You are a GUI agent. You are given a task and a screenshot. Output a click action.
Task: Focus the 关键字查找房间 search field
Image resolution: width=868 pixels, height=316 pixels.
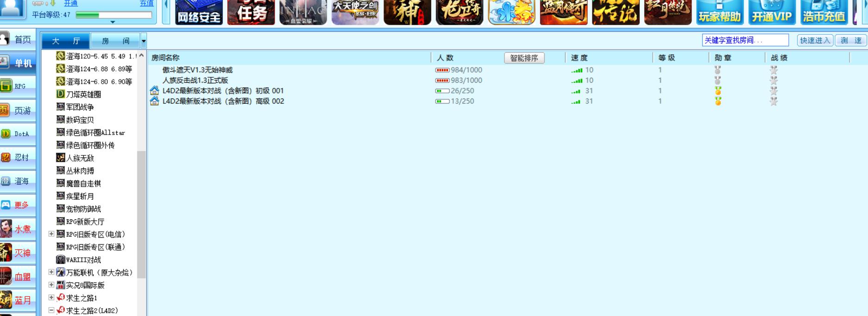click(745, 40)
